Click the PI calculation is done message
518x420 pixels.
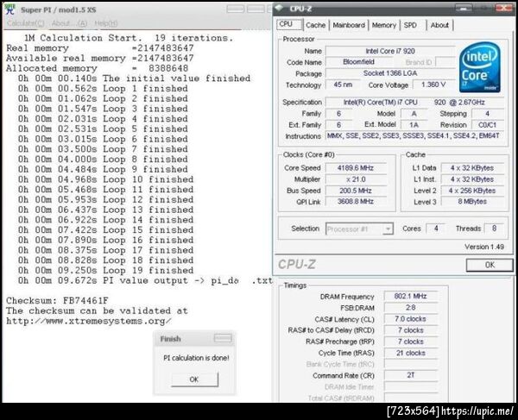pyautogui.click(x=196, y=358)
